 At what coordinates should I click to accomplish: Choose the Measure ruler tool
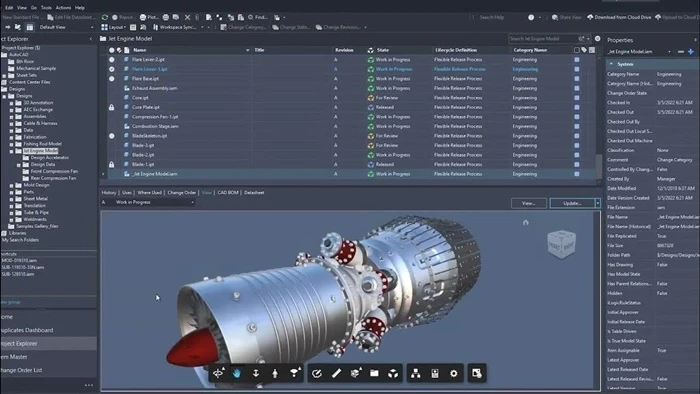point(336,373)
